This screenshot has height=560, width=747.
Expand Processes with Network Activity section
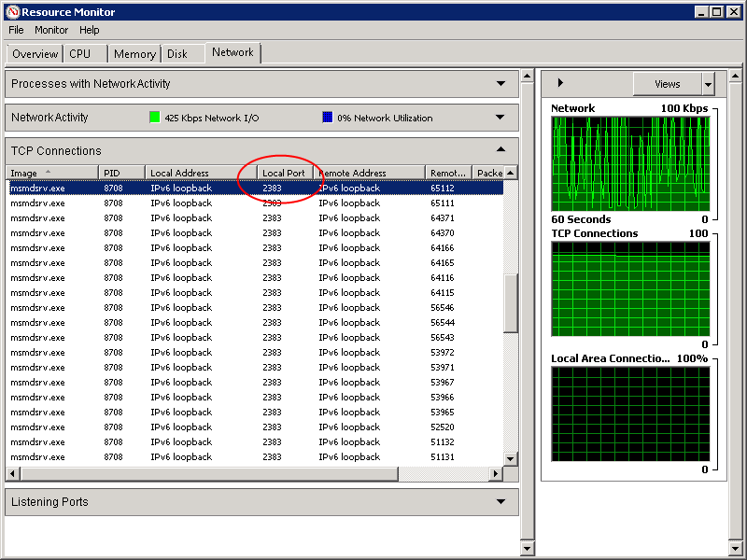500,84
